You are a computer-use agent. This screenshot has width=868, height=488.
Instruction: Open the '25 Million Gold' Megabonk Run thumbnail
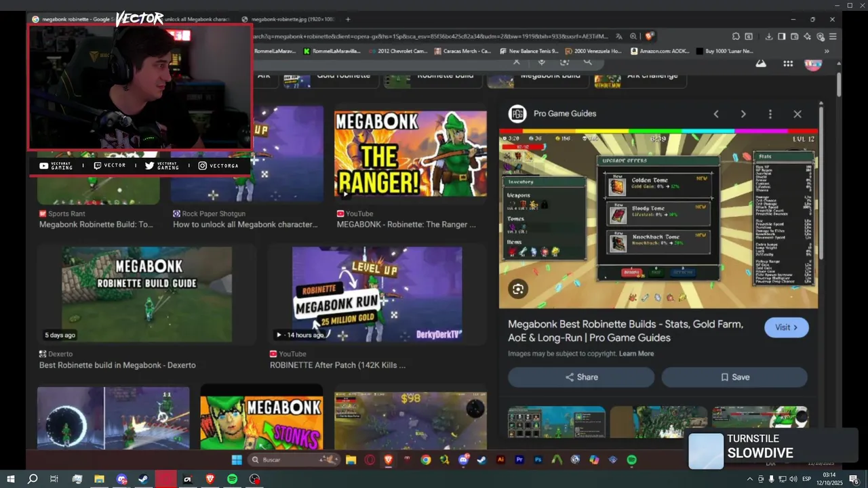tap(377, 294)
